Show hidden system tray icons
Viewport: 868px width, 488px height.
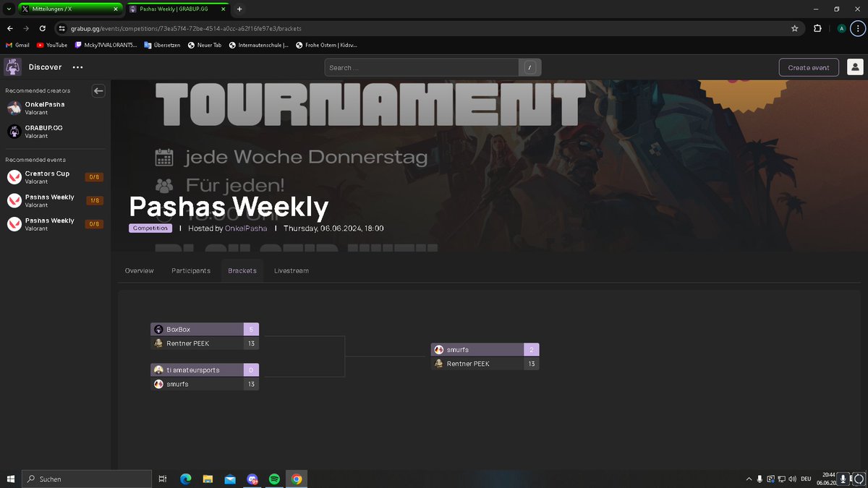748,479
